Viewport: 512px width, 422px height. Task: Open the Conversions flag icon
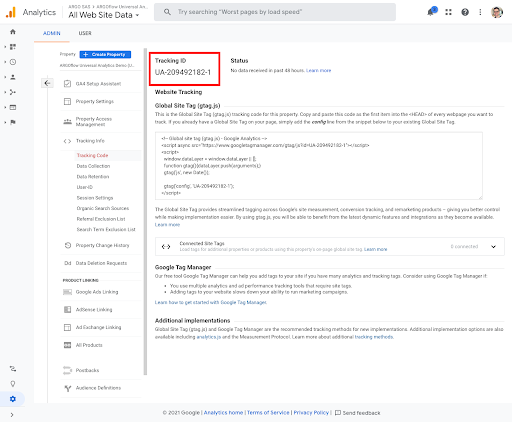pos(13,122)
